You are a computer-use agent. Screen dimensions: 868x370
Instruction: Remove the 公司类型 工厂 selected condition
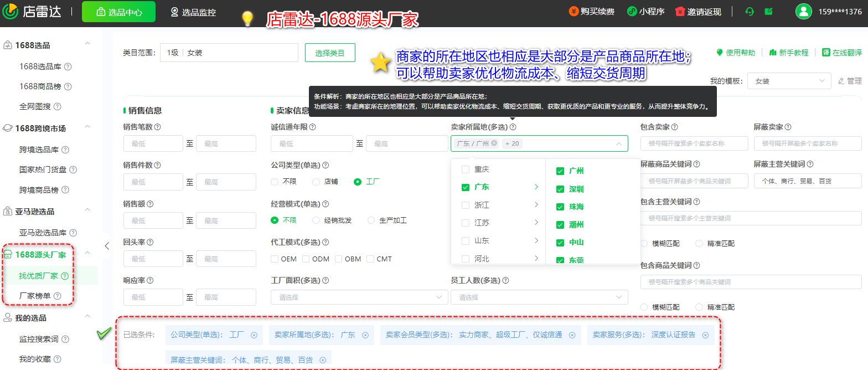[254, 335]
